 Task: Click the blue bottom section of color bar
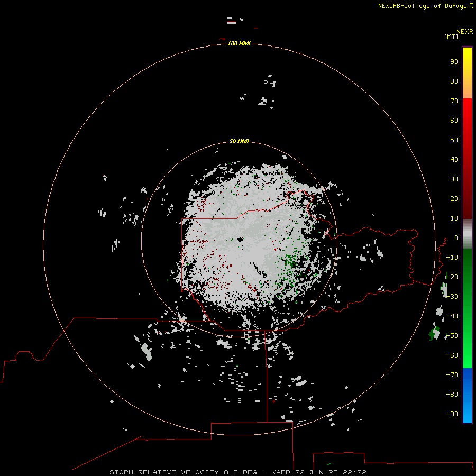pos(467,396)
